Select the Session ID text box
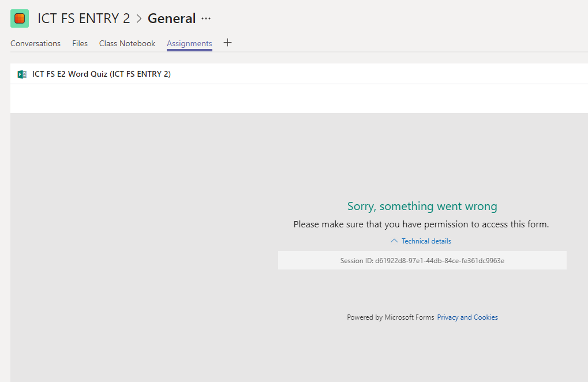 pos(422,260)
